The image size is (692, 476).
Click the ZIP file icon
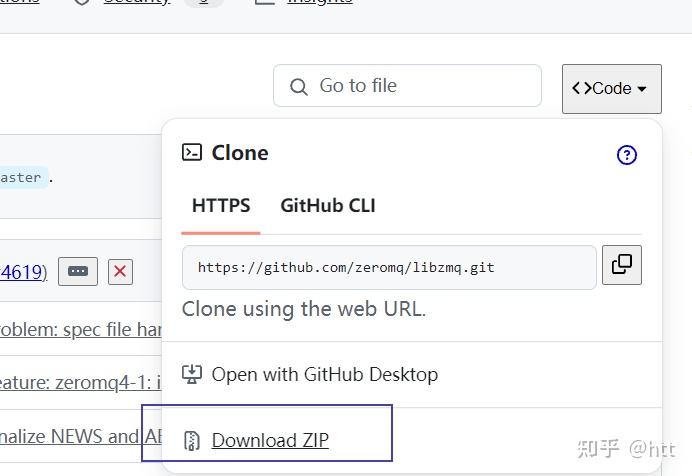pyautogui.click(x=191, y=441)
